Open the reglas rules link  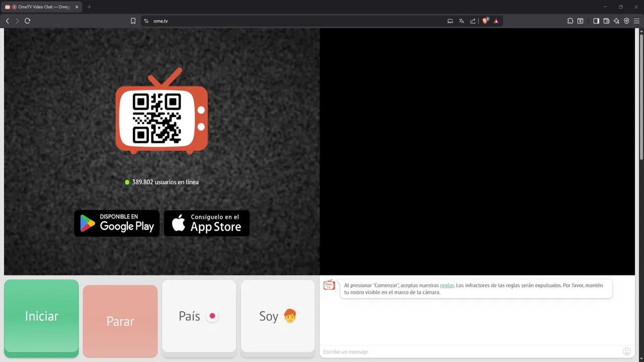447,286
